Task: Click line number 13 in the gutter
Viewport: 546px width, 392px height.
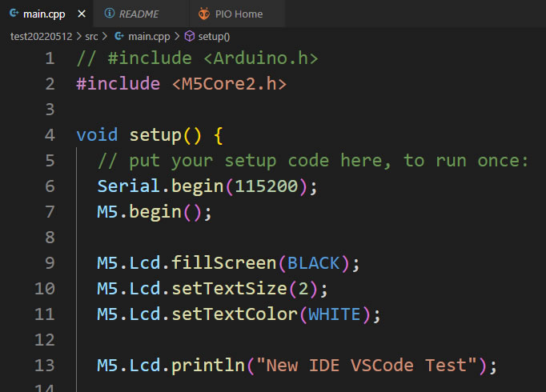Action: point(45,366)
